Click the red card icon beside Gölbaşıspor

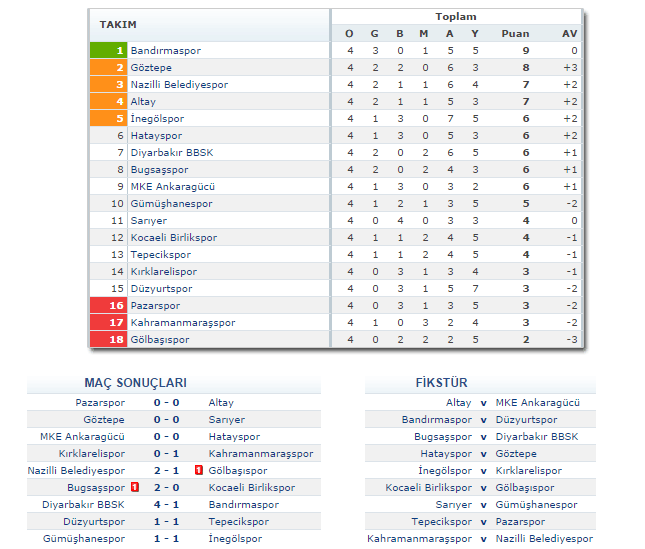[x=200, y=470]
